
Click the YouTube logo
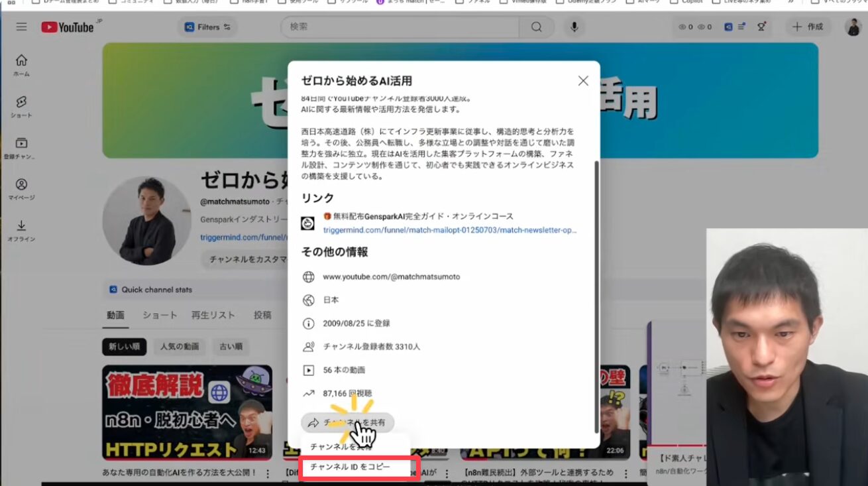(68, 27)
